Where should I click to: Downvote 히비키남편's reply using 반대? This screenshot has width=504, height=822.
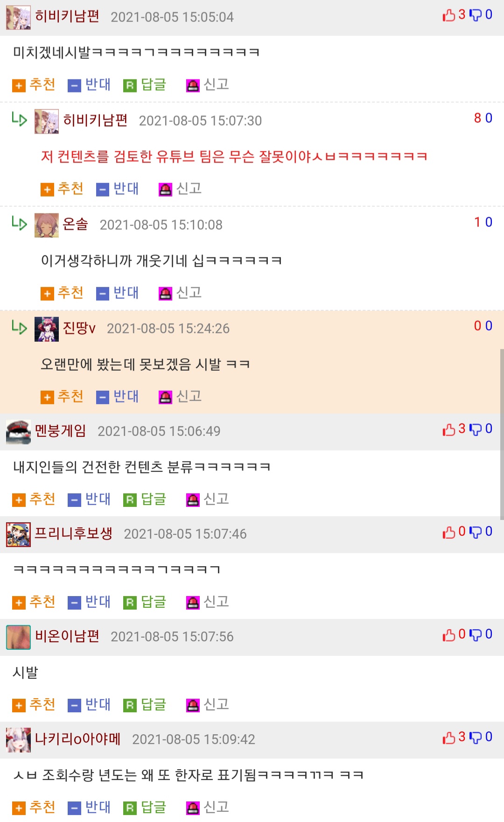tap(118, 189)
